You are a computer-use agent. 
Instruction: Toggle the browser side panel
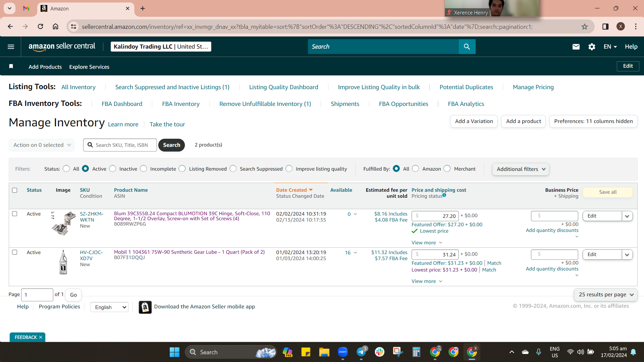click(x=605, y=26)
